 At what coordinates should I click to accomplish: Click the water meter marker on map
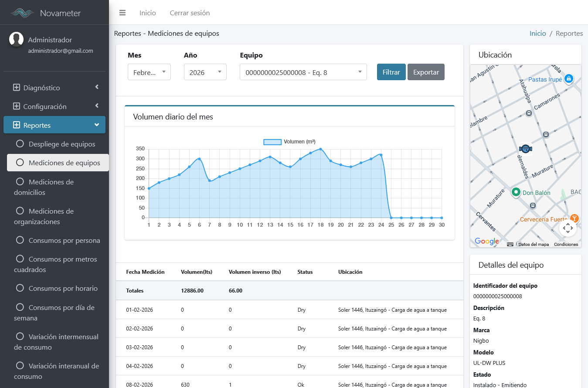[526, 149]
